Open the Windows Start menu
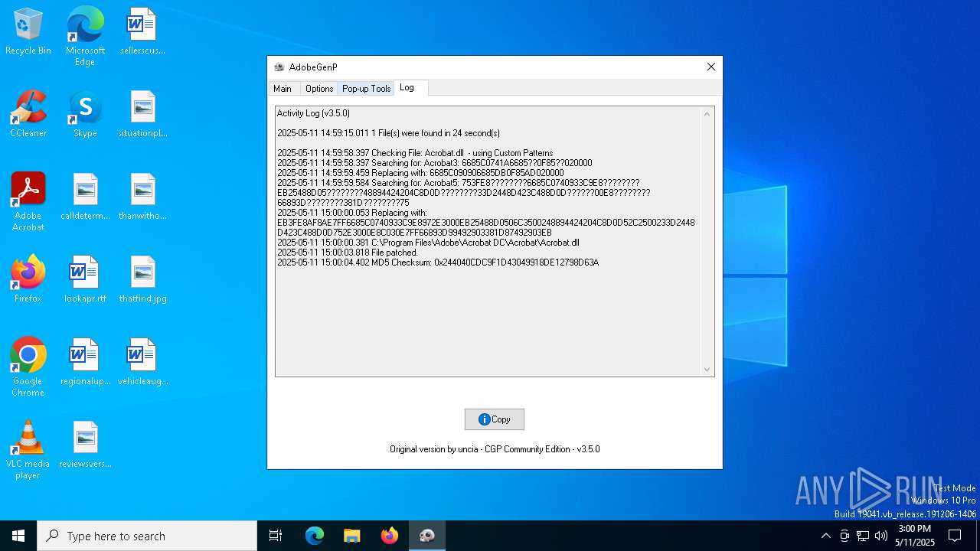The height and width of the screenshot is (551, 980). click(x=18, y=536)
